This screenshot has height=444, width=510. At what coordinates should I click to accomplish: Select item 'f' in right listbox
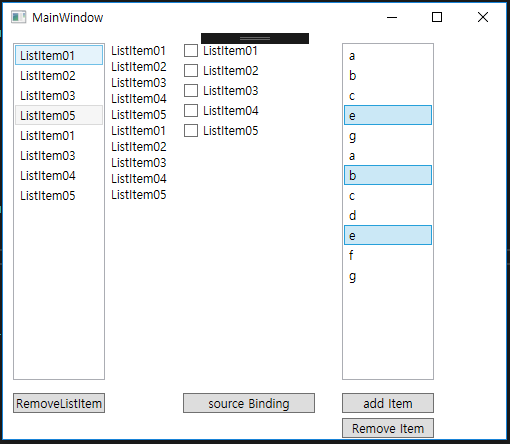click(x=388, y=255)
